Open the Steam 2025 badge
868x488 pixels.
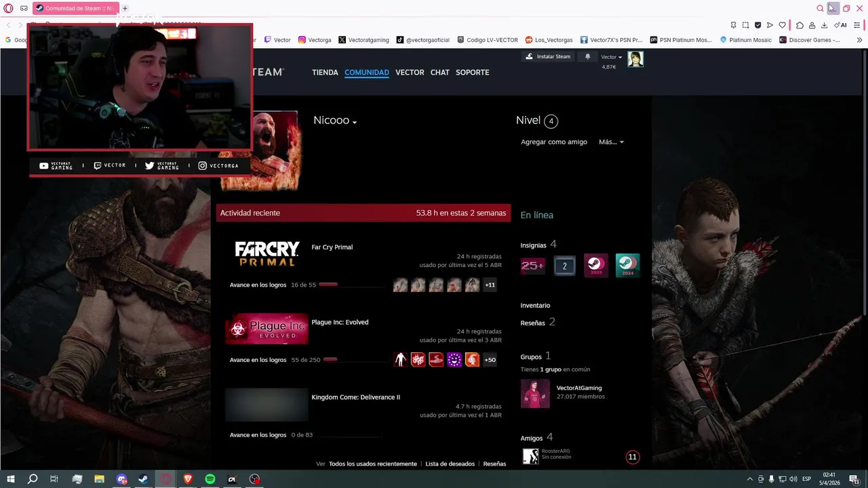[595, 266]
